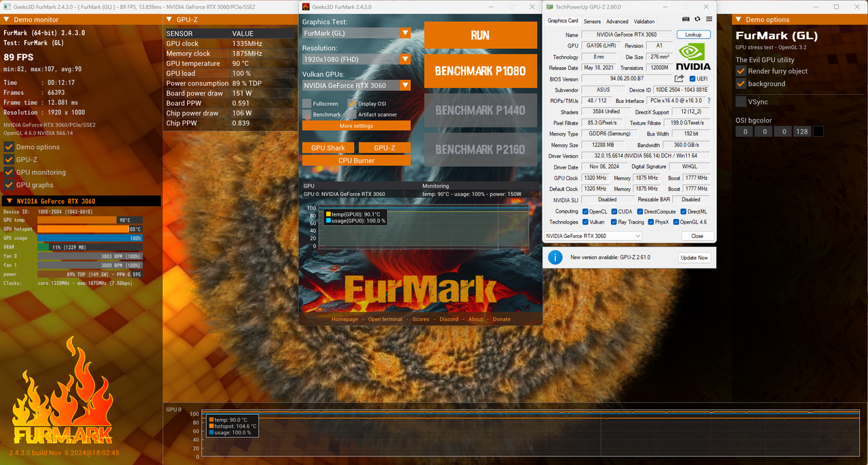
Task: Click the OSI bgcolor black swatch
Action: click(818, 132)
